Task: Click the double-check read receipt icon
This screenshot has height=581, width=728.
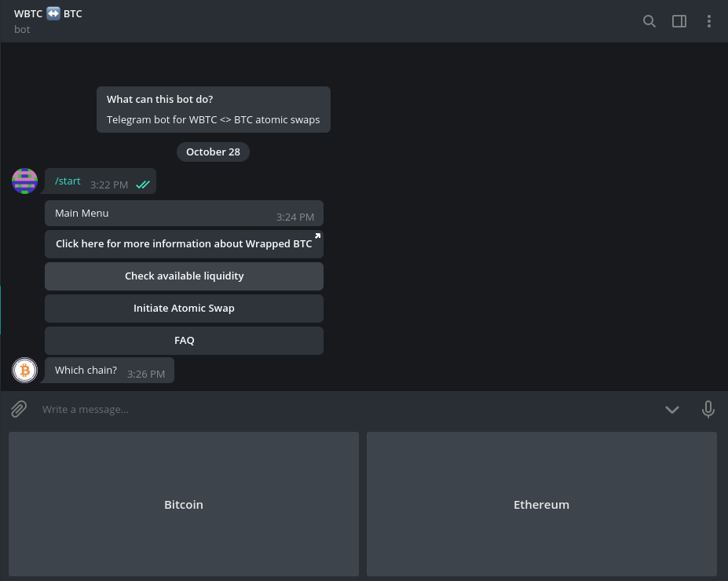Action: [142, 185]
